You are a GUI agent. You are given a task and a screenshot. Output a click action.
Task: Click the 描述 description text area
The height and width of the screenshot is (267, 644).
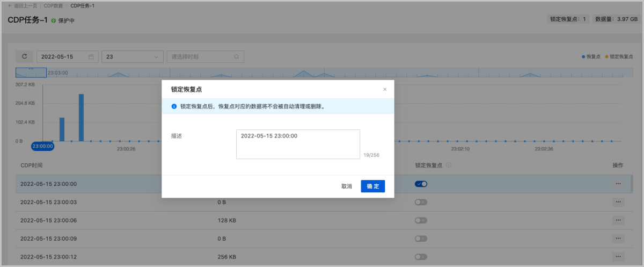(298, 144)
